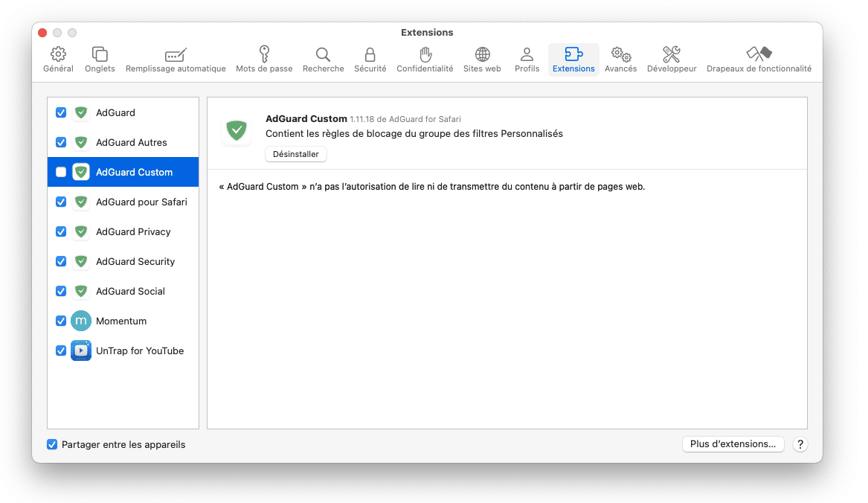The image size is (868, 503).
Task: Open Sites web globe pane
Action: pyautogui.click(x=482, y=60)
